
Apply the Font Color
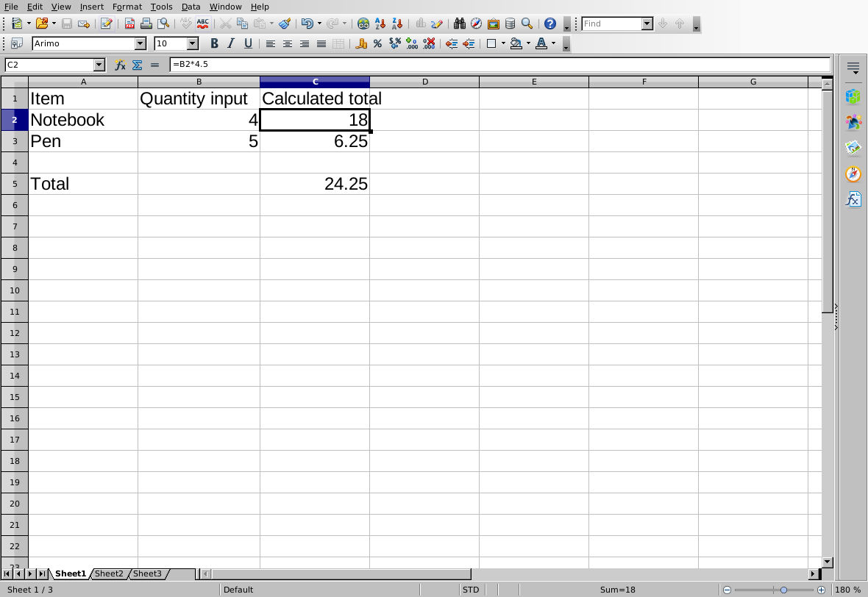(541, 43)
